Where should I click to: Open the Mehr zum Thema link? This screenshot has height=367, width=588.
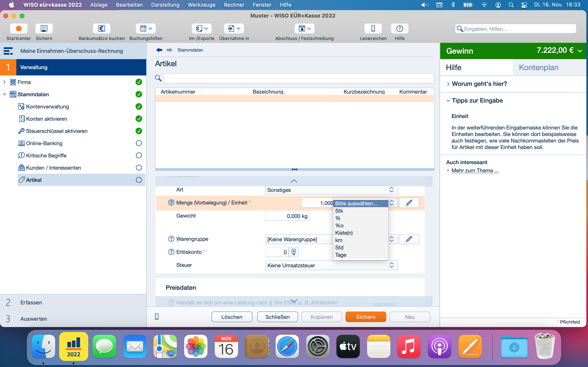[x=475, y=171]
